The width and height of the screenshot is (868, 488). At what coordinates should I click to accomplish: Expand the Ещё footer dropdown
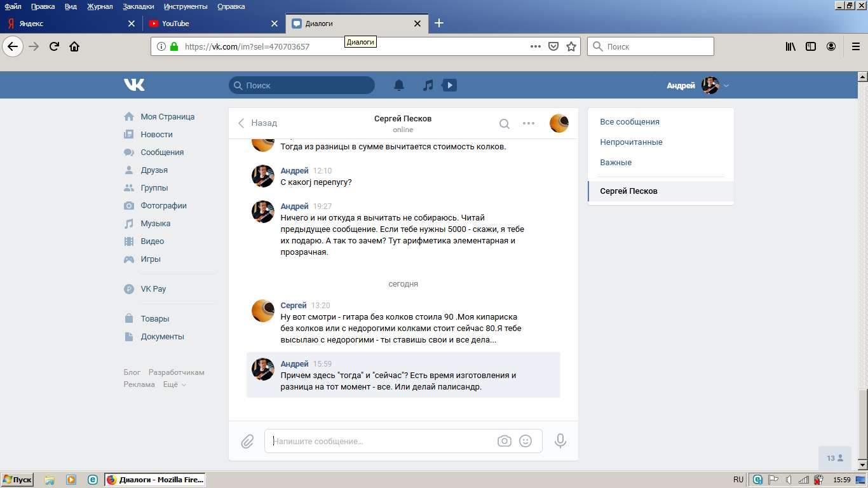(174, 384)
